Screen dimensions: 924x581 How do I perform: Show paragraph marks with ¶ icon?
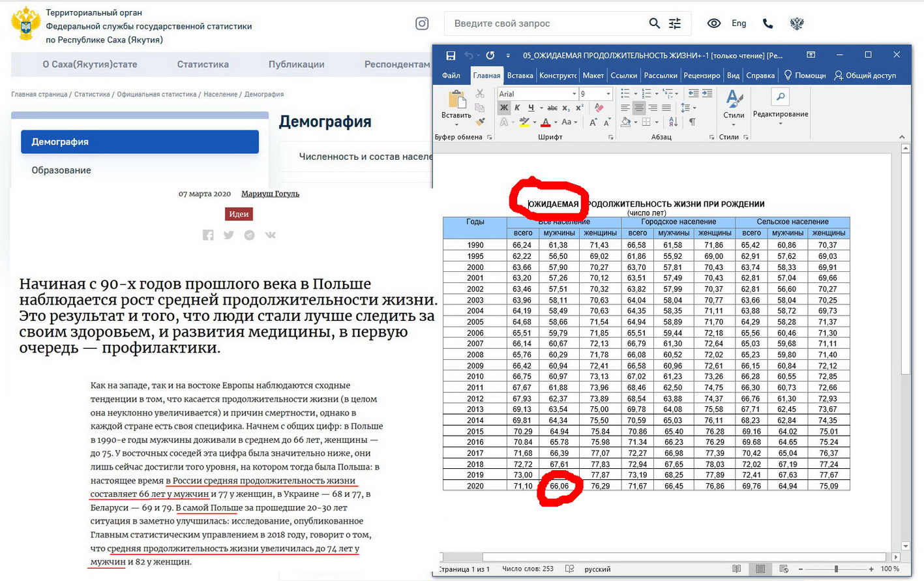[x=692, y=122]
